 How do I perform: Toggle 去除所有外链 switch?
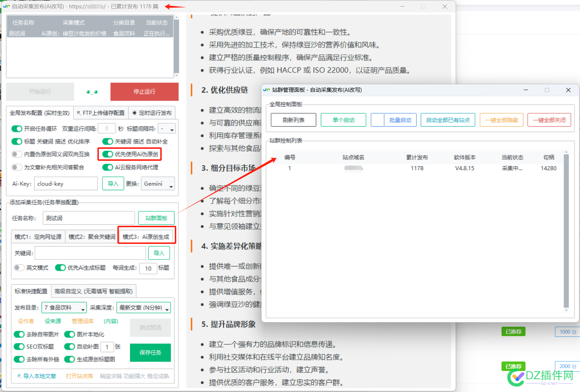click(19, 359)
